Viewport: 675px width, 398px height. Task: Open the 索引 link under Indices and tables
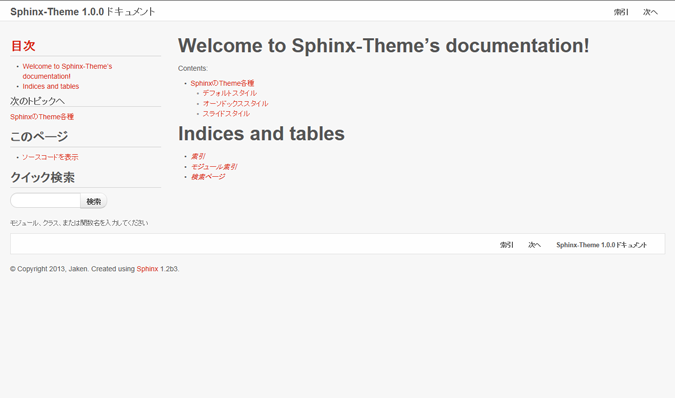[198, 156]
